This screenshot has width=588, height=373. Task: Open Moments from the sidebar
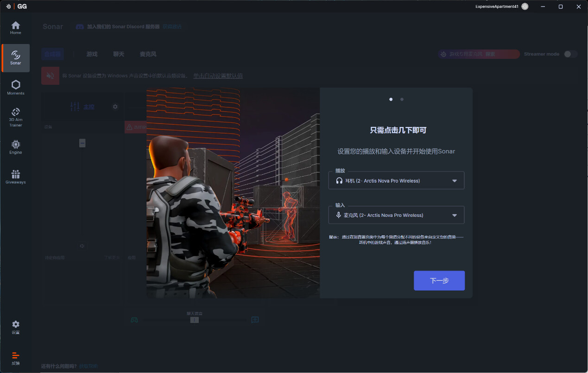[16, 87]
